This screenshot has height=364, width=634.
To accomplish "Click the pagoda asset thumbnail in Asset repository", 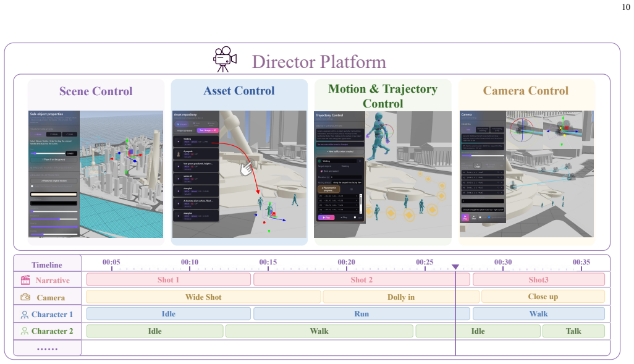I will [x=179, y=154].
